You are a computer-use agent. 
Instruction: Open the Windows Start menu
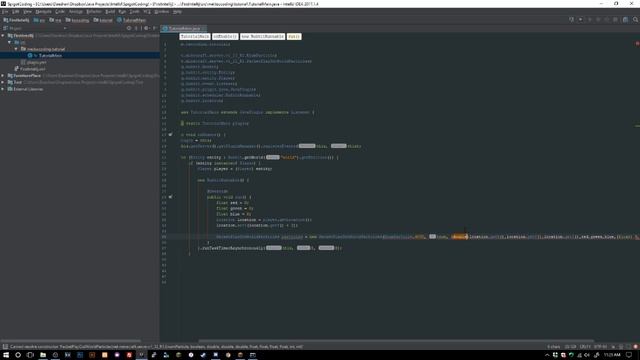6,355
